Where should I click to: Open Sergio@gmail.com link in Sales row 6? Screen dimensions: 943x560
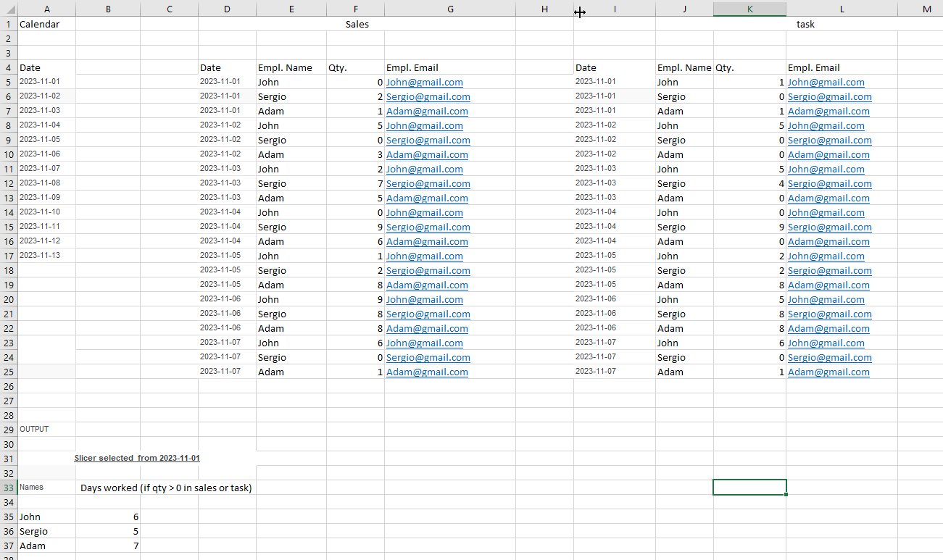428,96
